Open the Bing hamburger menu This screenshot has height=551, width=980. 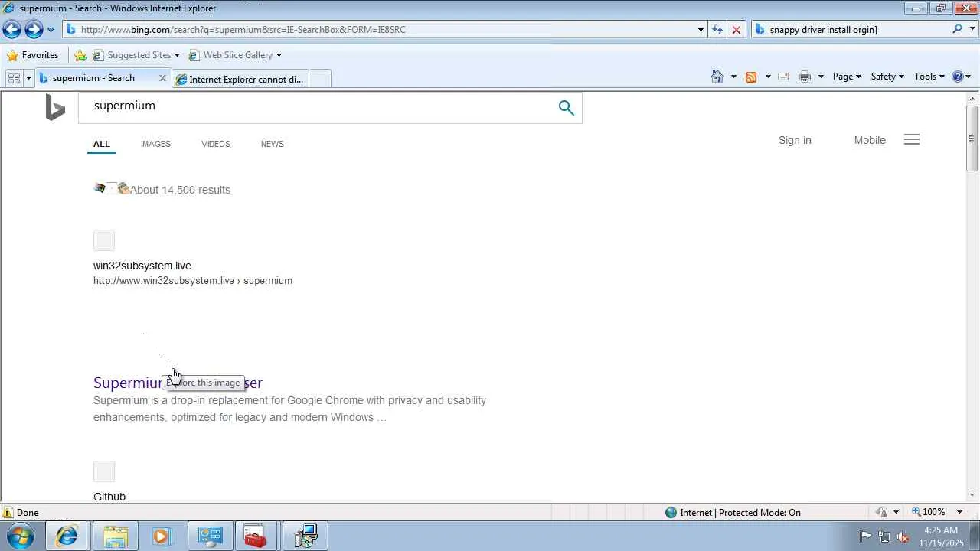point(912,139)
